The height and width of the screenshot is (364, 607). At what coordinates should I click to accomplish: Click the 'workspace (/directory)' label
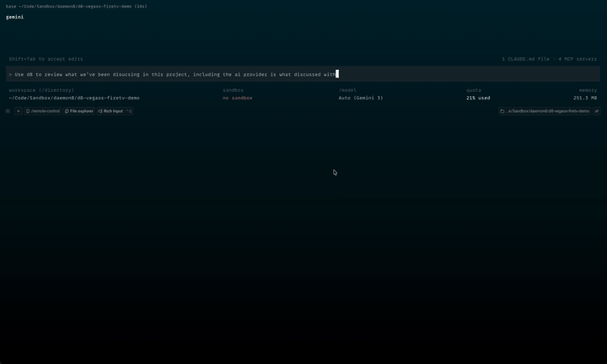[41, 90]
